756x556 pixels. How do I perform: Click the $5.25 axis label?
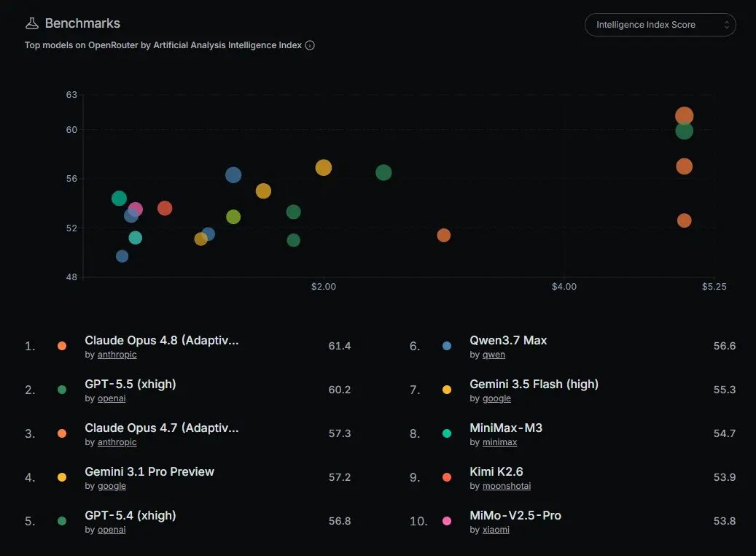point(714,287)
